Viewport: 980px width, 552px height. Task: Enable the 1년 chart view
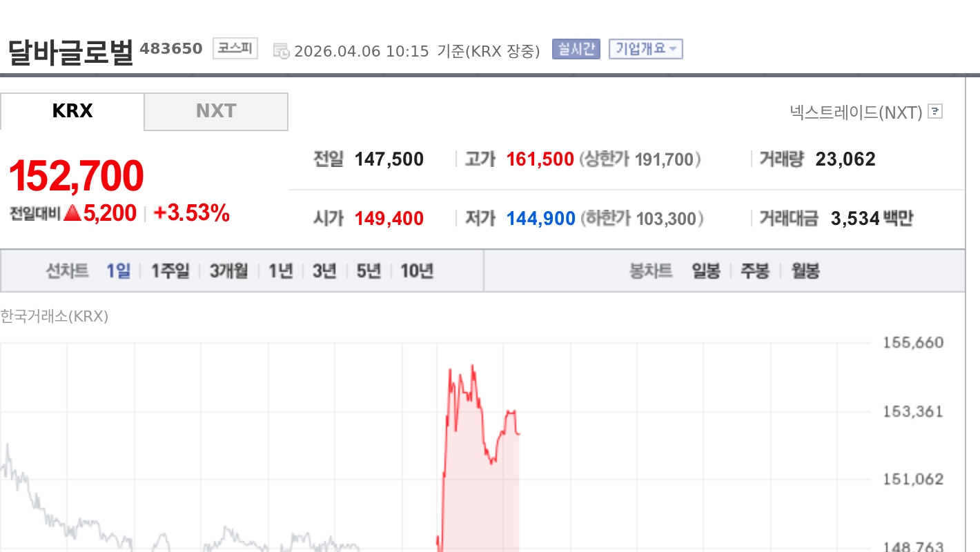(x=280, y=270)
